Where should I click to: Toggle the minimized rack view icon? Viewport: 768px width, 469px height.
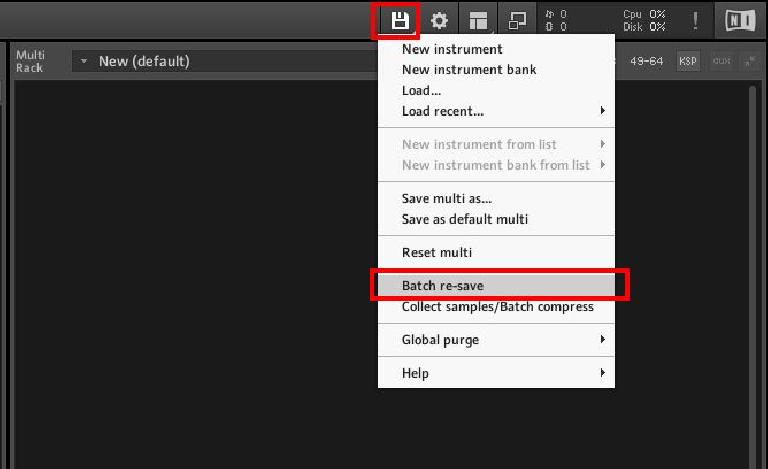coord(517,21)
